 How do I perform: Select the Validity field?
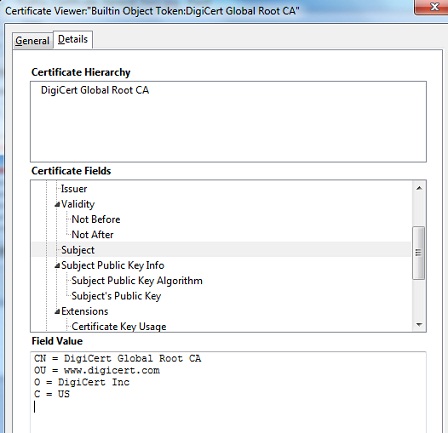click(78, 204)
